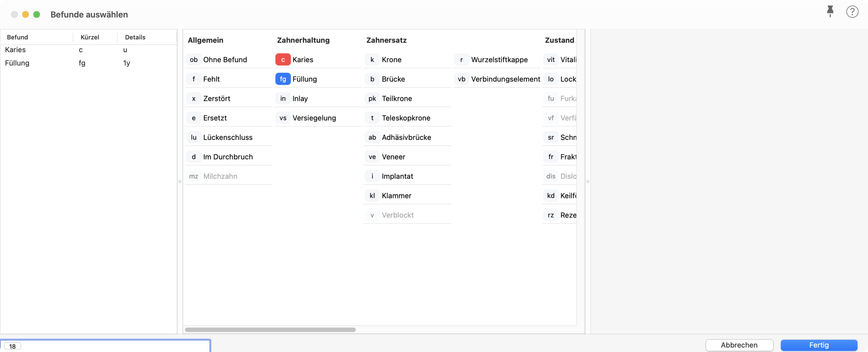Open the help question mark icon
The width and height of the screenshot is (868, 352).
(x=852, y=11)
